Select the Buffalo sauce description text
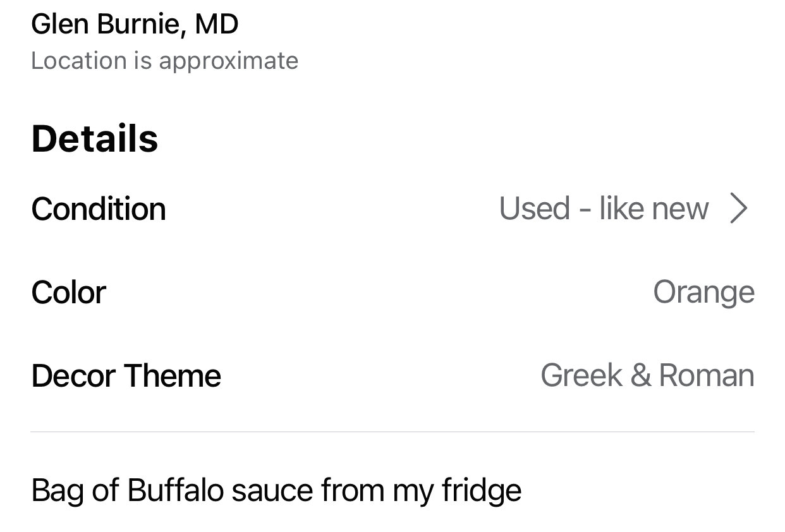785x532 pixels. pos(276,491)
